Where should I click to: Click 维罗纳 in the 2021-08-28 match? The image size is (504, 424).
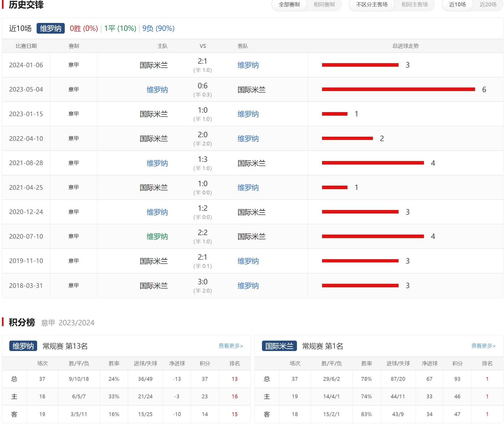point(157,163)
